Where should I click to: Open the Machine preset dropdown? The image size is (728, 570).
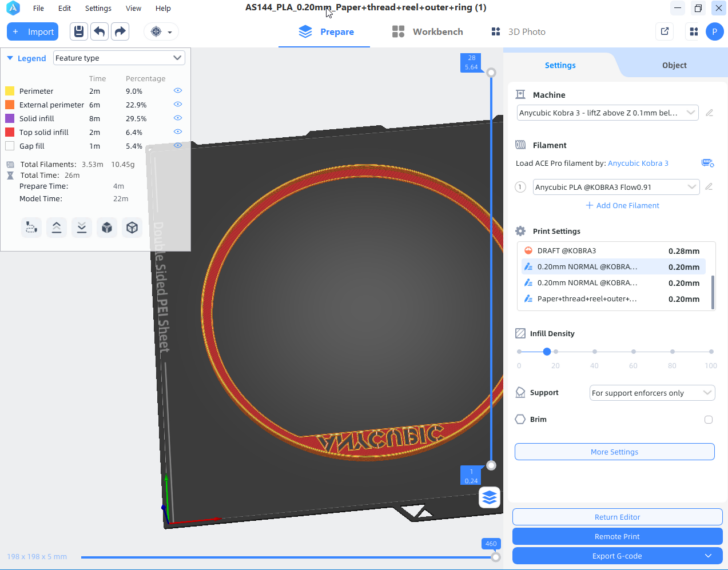[607, 113]
